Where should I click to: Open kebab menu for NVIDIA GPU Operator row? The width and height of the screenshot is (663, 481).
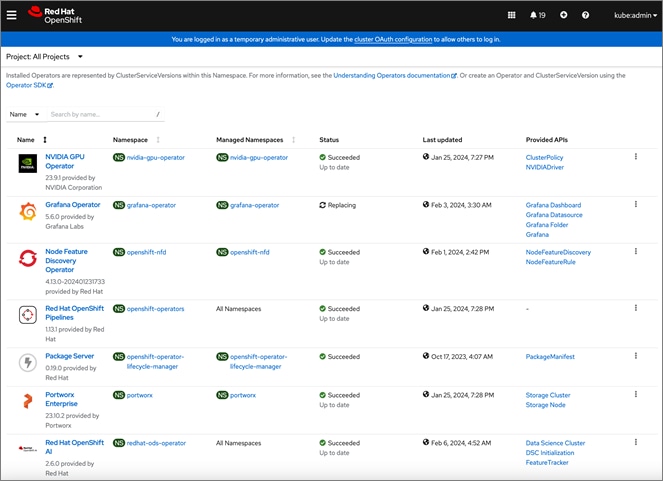point(636,157)
